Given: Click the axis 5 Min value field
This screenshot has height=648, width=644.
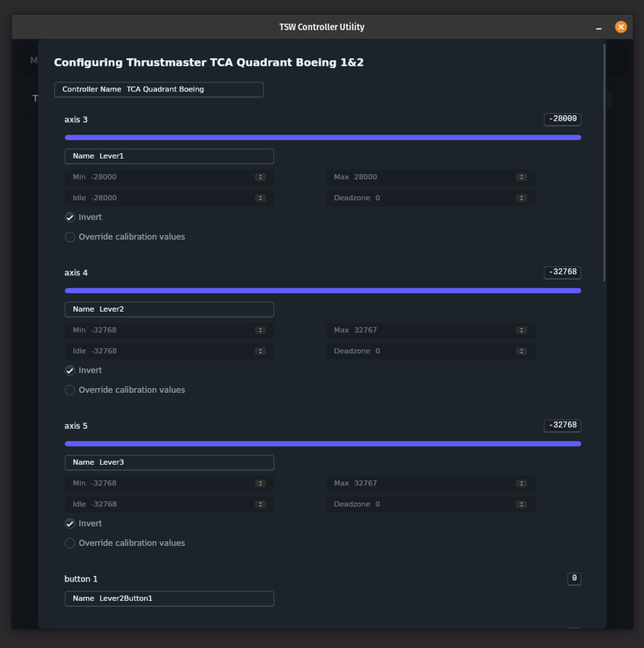Looking at the screenshot, I should pos(169,484).
